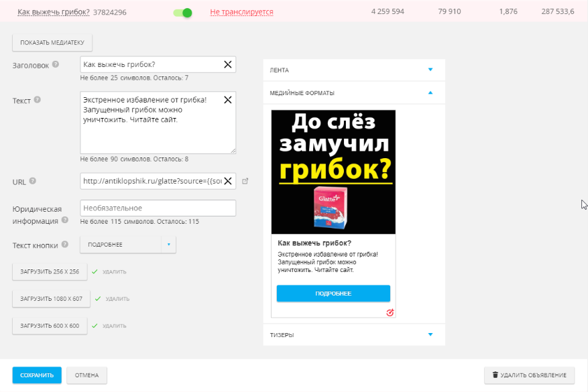
Task: Clear the Текст field with X
Action: [228, 100]
